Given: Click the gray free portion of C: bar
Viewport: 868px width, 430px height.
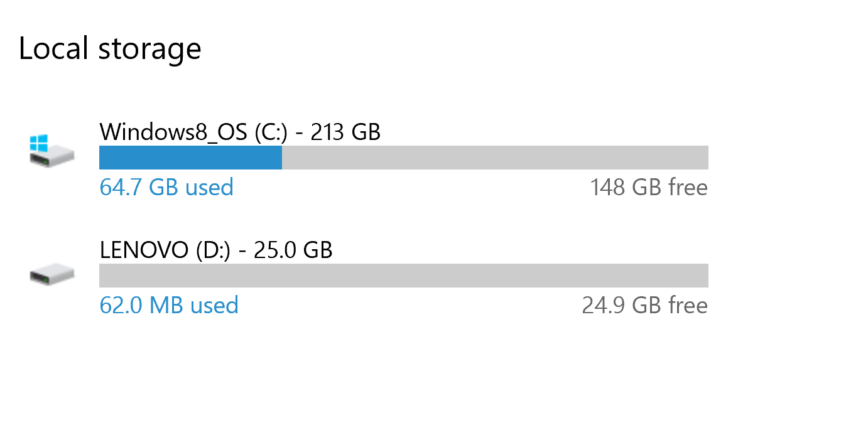Looking at the screenshot, I should point(495,158).
